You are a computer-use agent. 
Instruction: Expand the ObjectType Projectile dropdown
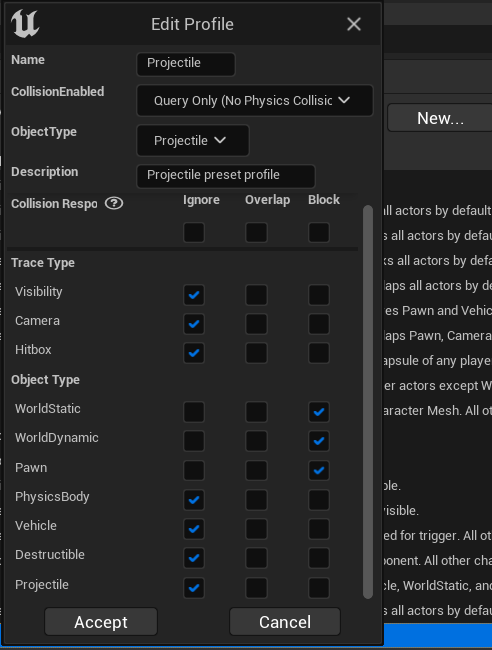point(193,141)
